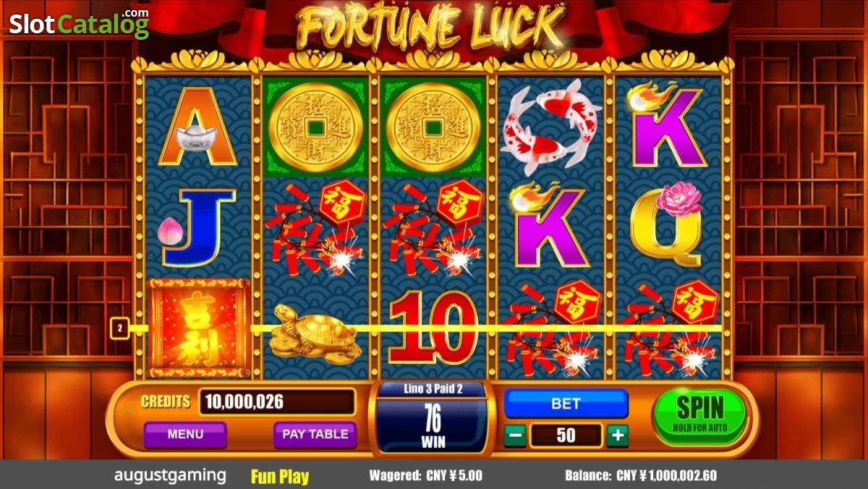Viewport: 868px width, 489px height.
Task: Click the credits display 10,000,026
Action: pyautogui.click(x=276, y=402)
